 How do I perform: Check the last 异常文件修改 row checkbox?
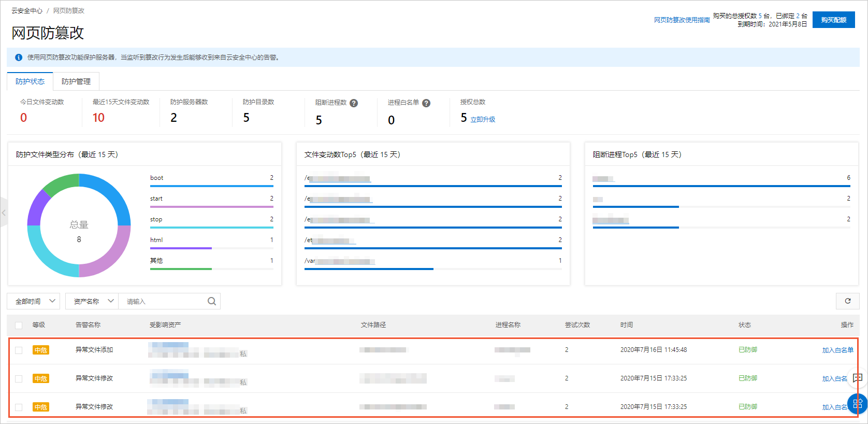19,407
